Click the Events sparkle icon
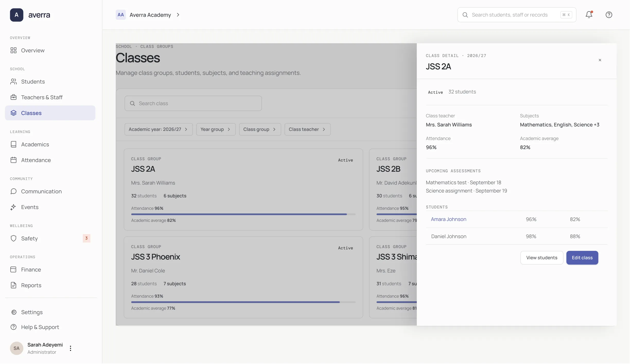The width and height of the screenshot is (630, 364). tap(13, 207)
